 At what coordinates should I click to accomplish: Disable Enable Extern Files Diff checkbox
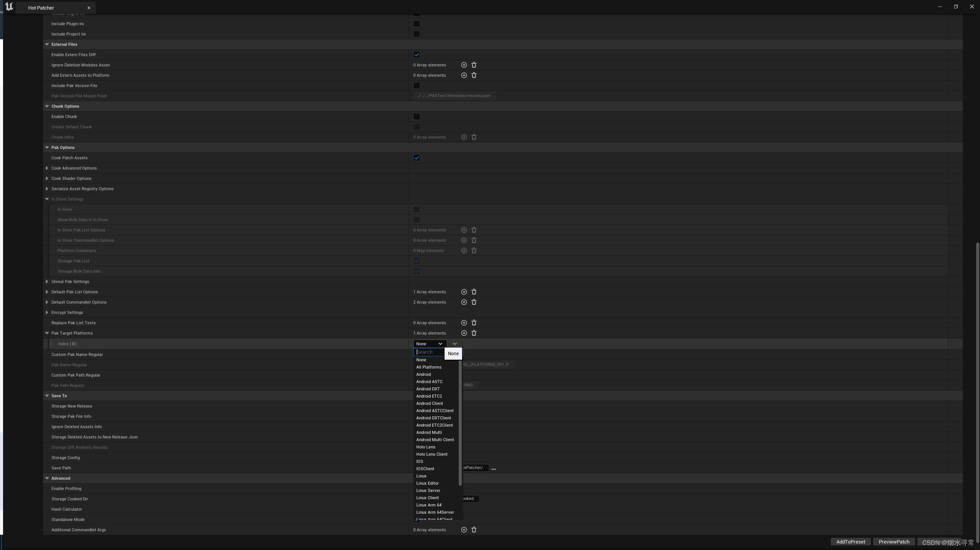[x=416, y=55]
